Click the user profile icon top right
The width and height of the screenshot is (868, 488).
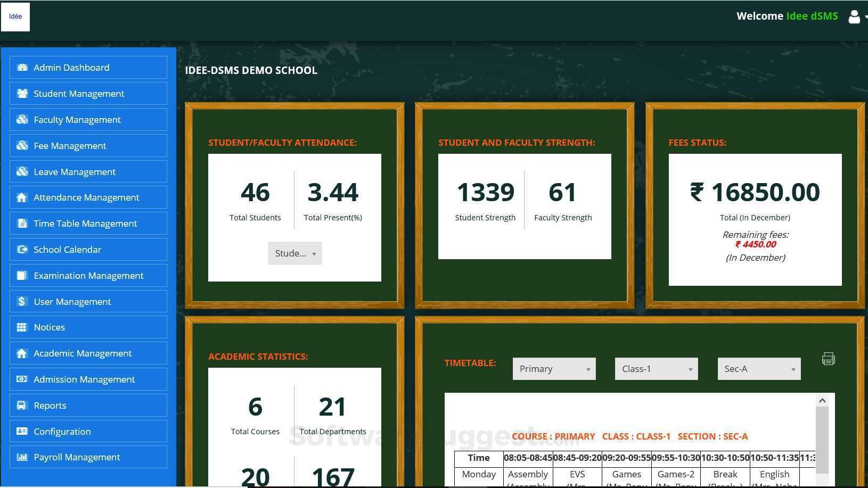pos(854,16)
